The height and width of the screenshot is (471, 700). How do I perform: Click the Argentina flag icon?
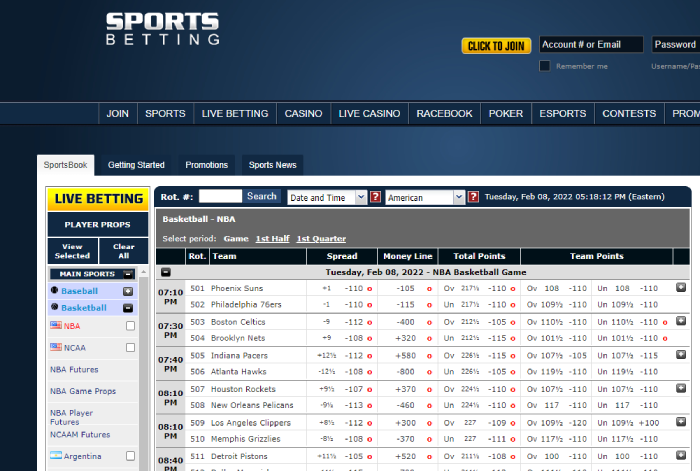click(56, 455)
